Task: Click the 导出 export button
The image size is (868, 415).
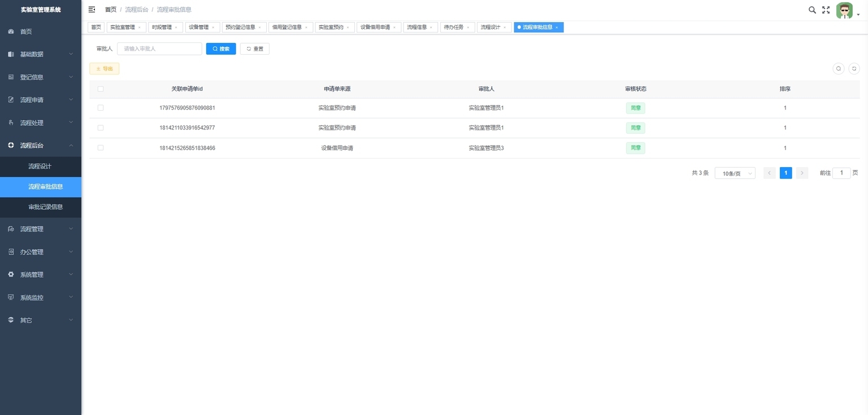Action: click(105, 69)
